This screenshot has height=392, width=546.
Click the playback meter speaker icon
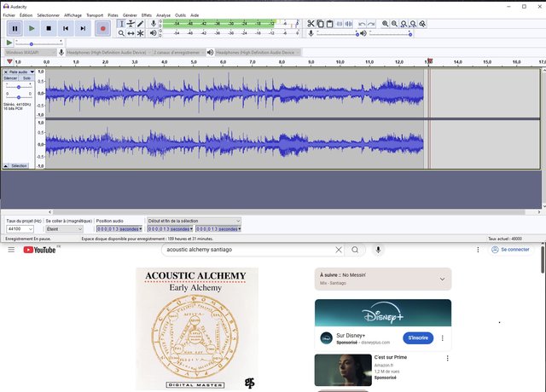154,33
